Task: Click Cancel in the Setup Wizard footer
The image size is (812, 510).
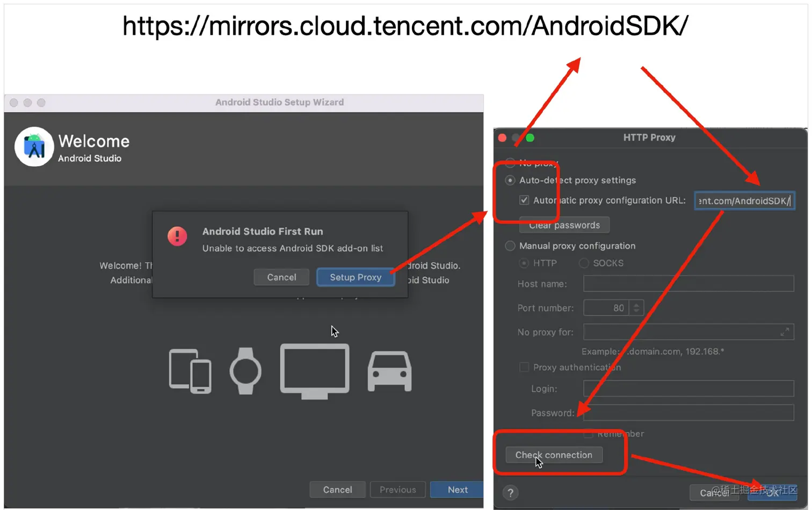Action: [337, 490]
